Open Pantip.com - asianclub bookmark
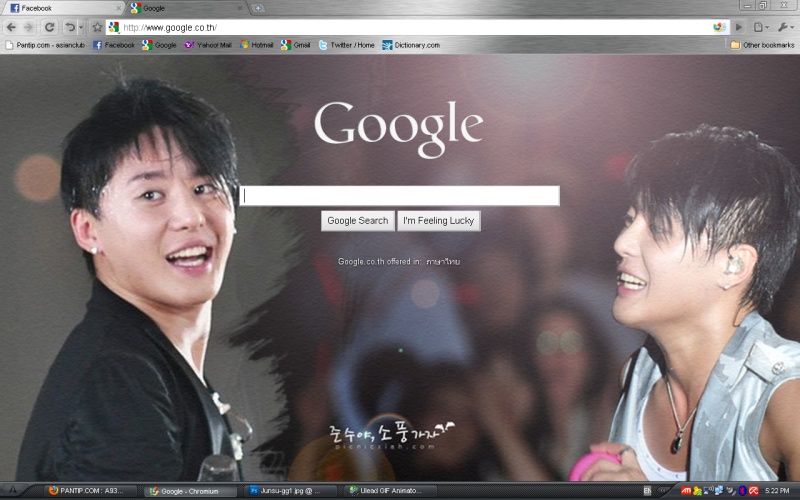 (45, 45)
